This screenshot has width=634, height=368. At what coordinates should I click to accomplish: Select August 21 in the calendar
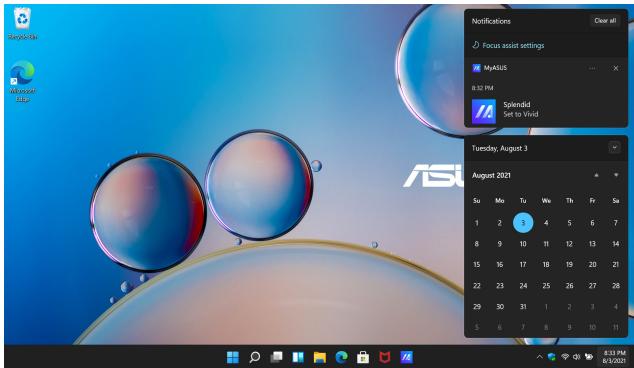[x=616, y=264]
